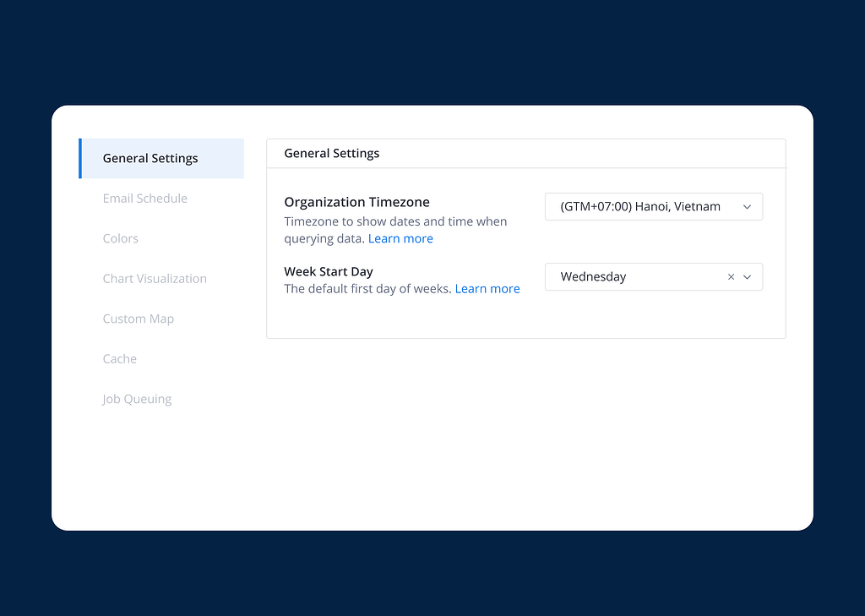Clear the Week Start Day selection with the x icon

[731, 277]
